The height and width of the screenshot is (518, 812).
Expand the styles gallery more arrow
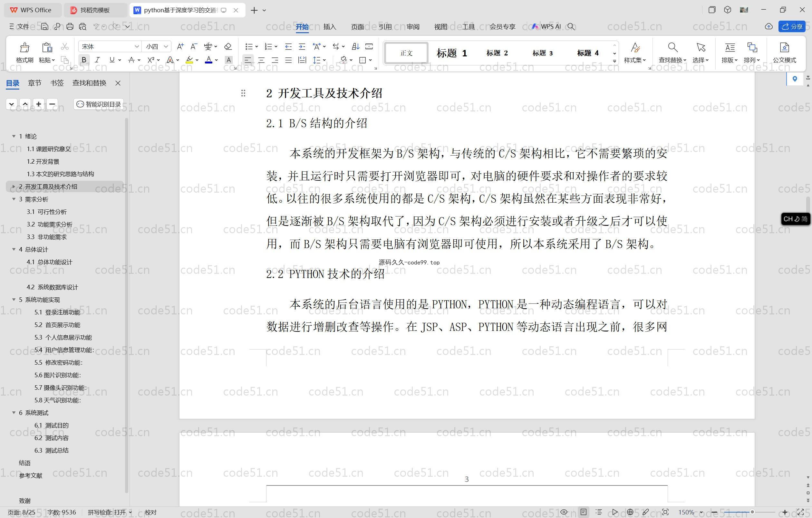point(614,61)
